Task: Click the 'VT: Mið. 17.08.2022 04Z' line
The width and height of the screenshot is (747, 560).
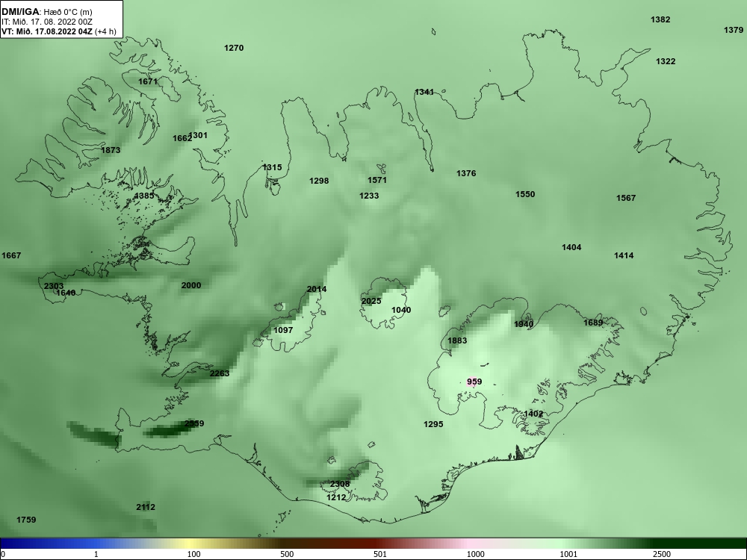Action: (58, 31)
